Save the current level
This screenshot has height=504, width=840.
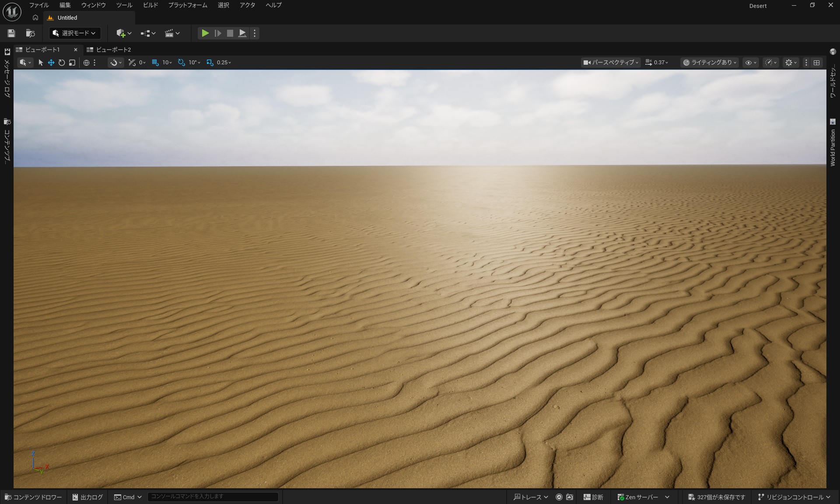(x=11, y=33)
